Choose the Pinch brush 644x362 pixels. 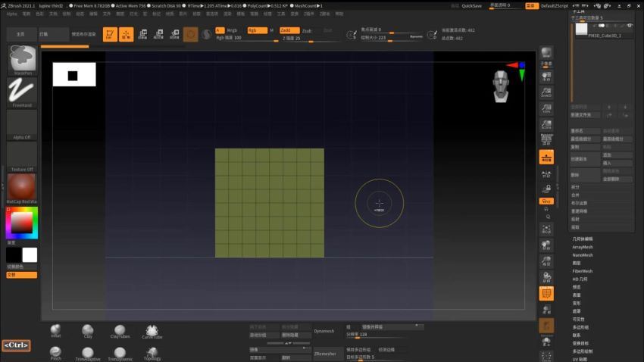[56, 353]
